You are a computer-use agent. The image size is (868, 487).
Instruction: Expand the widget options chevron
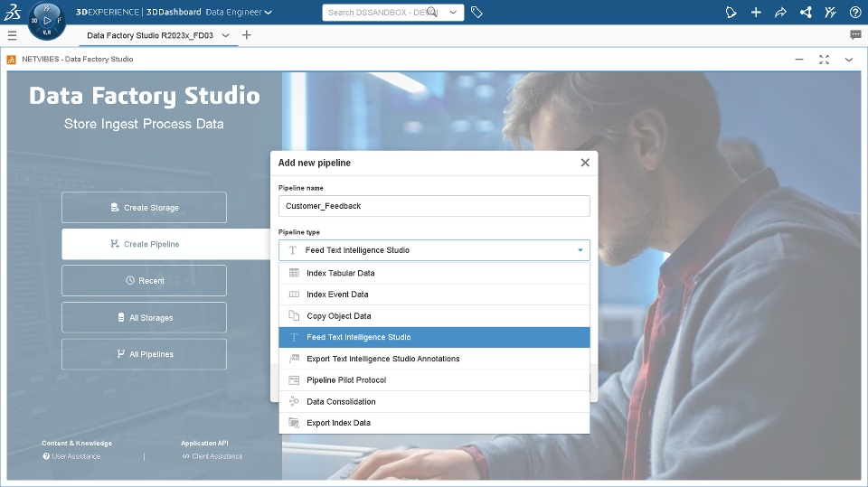[x=849, y=60]
